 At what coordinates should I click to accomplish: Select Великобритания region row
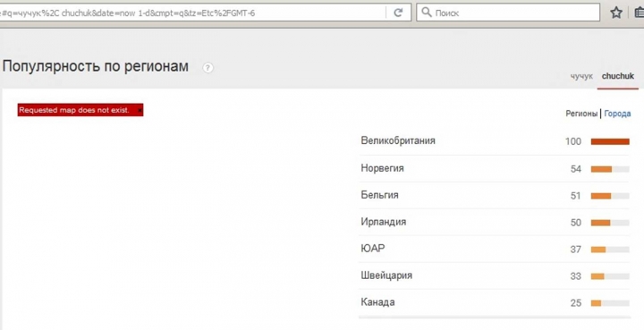click(495, 141)
